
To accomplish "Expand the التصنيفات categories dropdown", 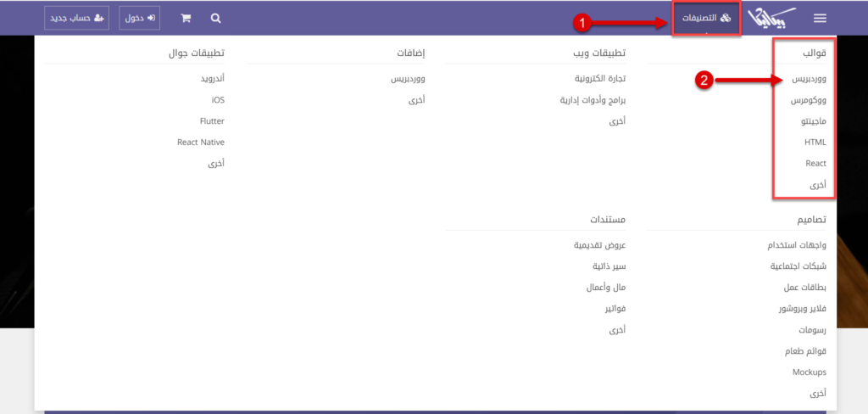I will (706, 18).
